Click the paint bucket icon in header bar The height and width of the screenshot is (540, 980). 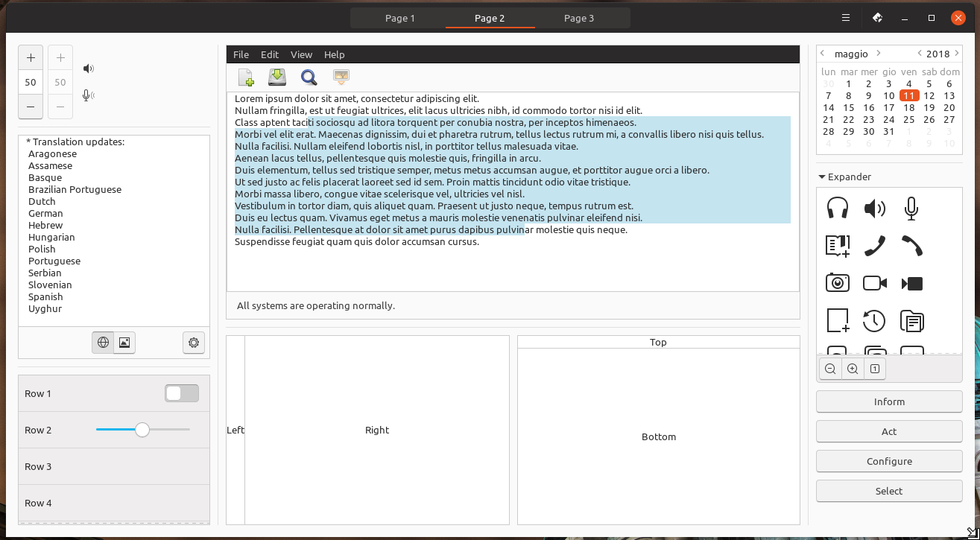(877, 18)
